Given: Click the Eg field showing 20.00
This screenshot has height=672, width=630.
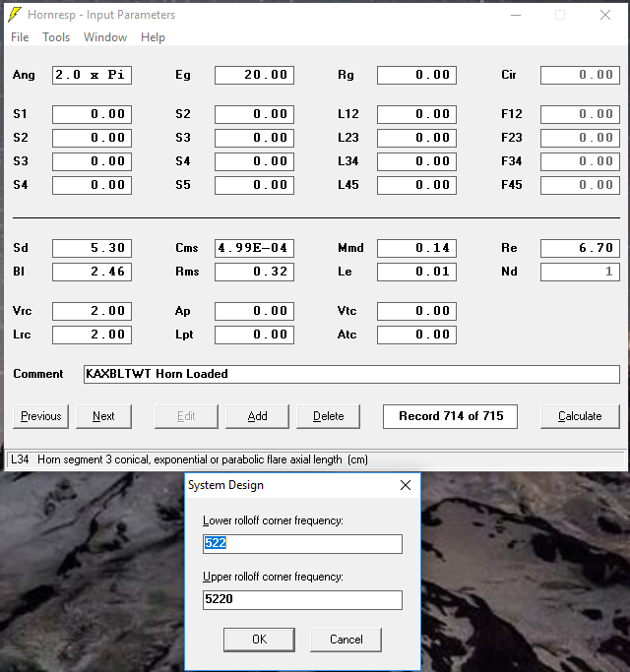Looking at the screenshot, I should click(254, 75).
